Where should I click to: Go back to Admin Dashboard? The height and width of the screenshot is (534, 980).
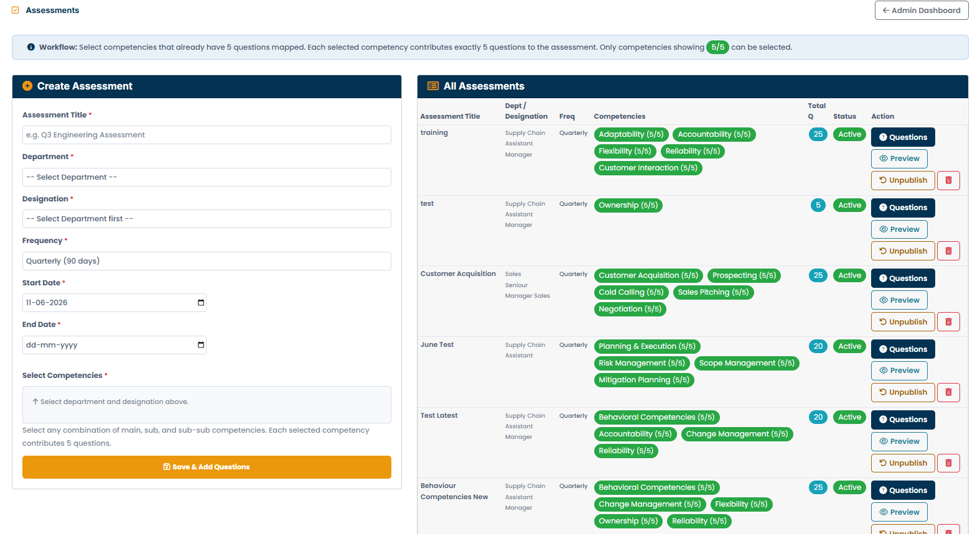(922, 11)
